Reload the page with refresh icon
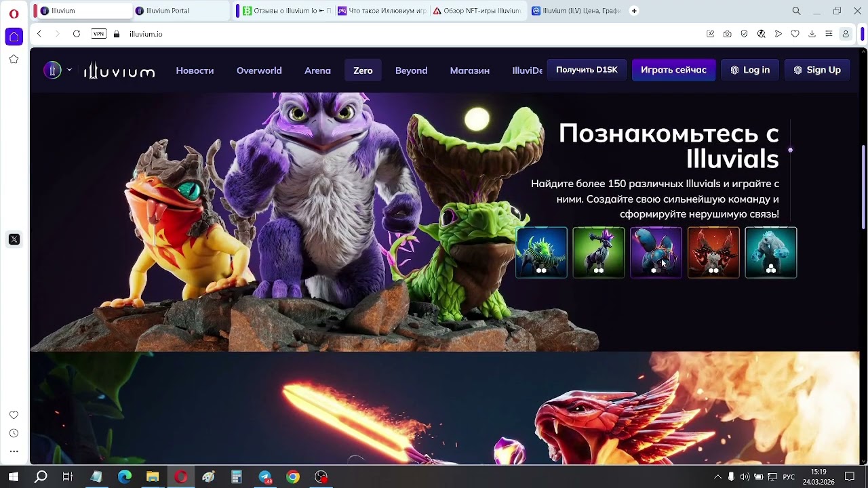868x488 pixels. pos(77,34)
